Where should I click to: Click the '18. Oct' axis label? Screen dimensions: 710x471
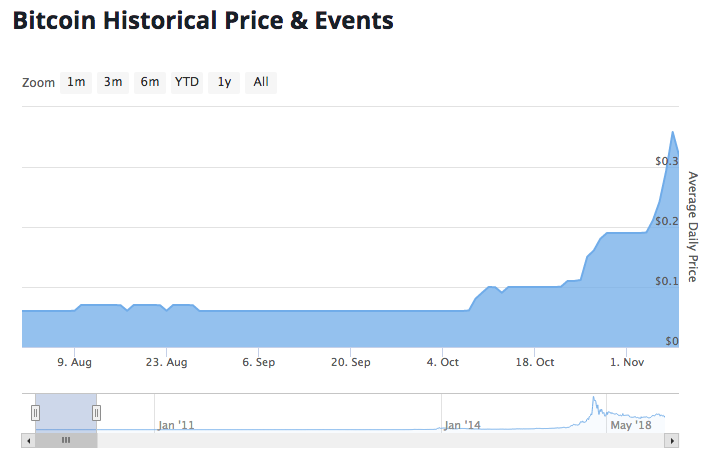pyautogui.click(x=535, y=362)
